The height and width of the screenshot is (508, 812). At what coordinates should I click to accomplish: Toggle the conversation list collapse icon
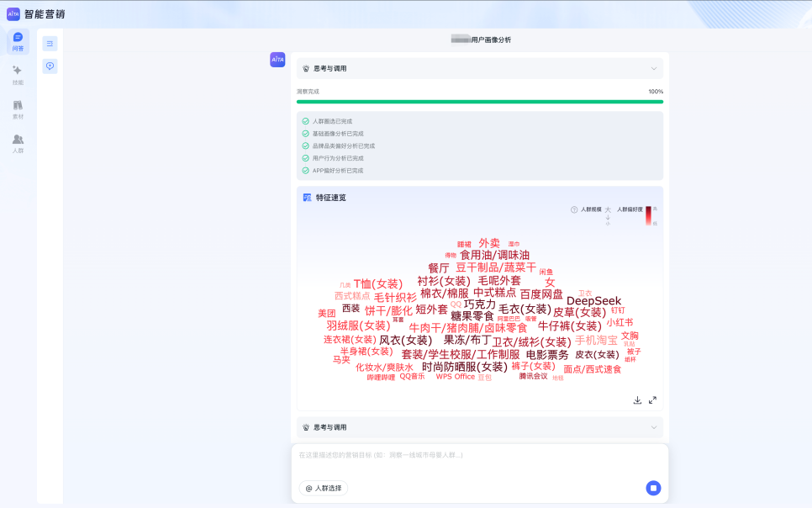[x=50, y=44]
